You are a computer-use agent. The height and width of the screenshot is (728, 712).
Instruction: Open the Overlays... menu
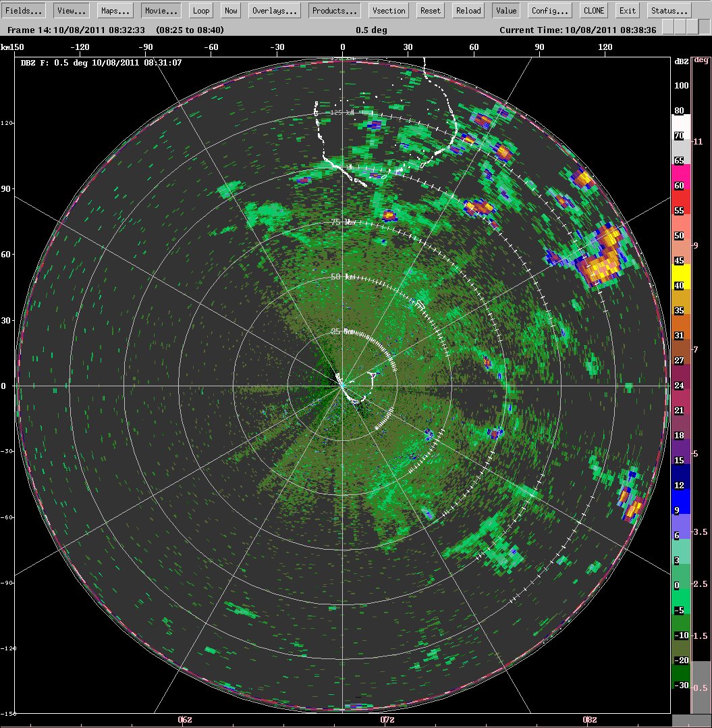[275, 10]
